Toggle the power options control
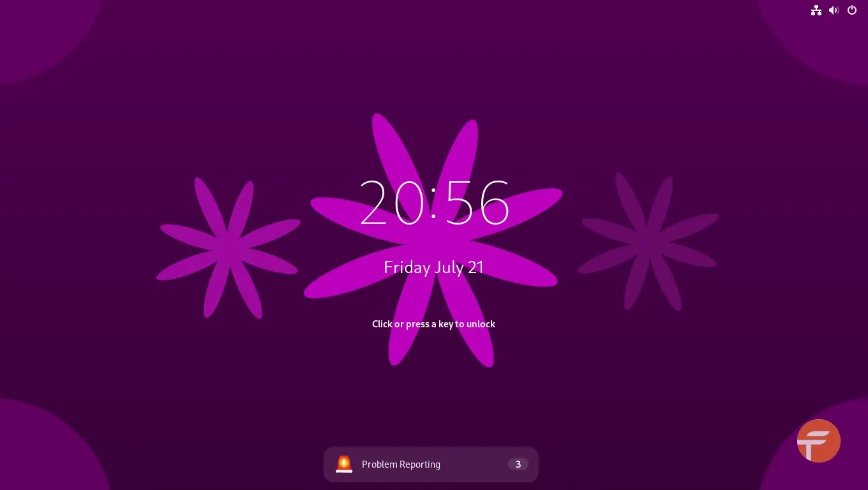868x490 pixels. (x=852, y=10)
